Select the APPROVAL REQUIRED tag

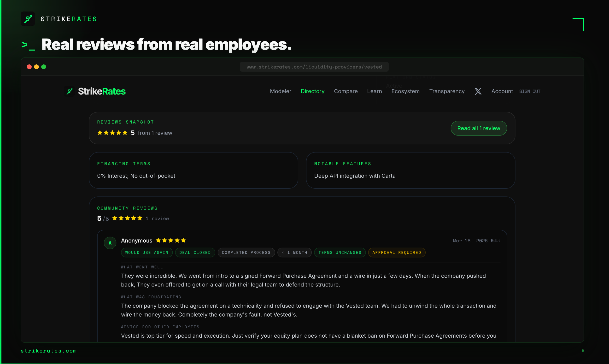(x=396, y=252)
